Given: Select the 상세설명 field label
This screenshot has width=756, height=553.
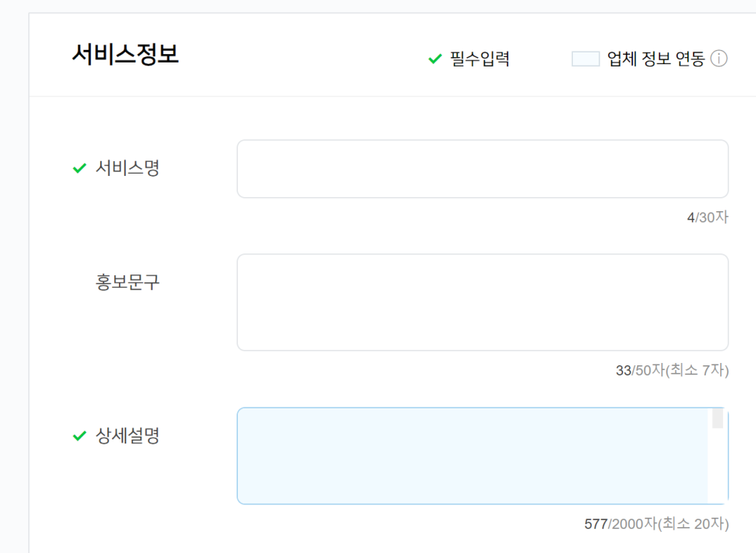Looking at the screenshot, I should (x=128, y=436).
